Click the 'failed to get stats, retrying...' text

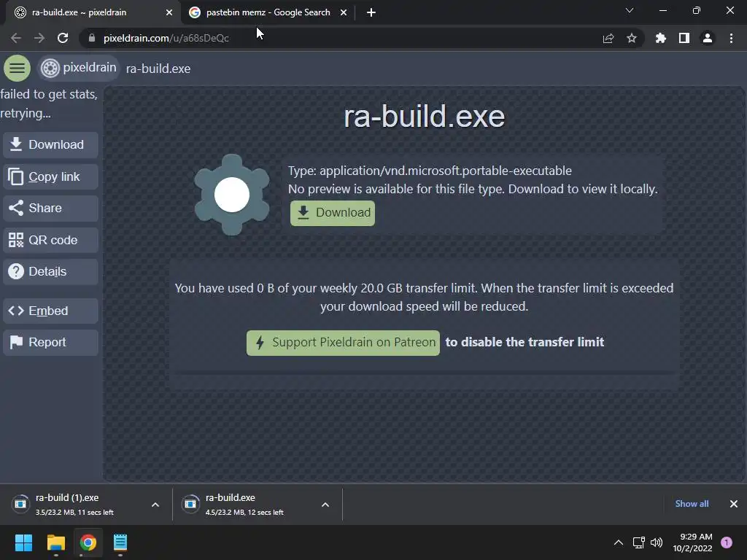(x=49, y=104)
